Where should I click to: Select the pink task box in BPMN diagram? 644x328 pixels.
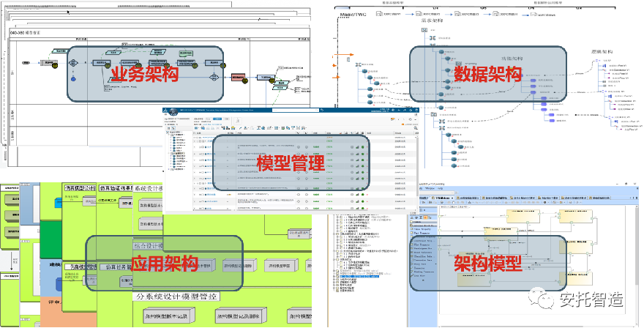pos(239,76)
